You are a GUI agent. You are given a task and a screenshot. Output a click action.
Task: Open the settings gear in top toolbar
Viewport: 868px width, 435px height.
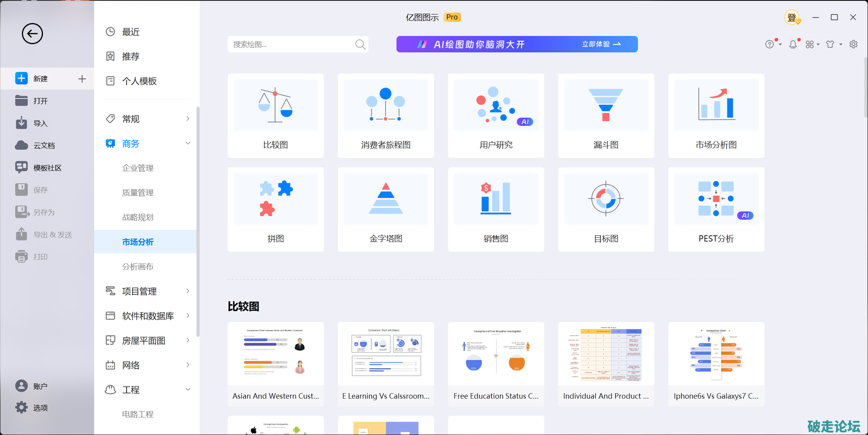854,45
